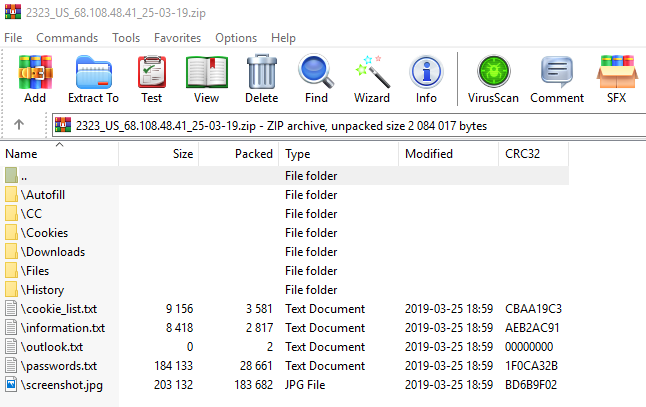Sort by the Name column header

(59, 154)
